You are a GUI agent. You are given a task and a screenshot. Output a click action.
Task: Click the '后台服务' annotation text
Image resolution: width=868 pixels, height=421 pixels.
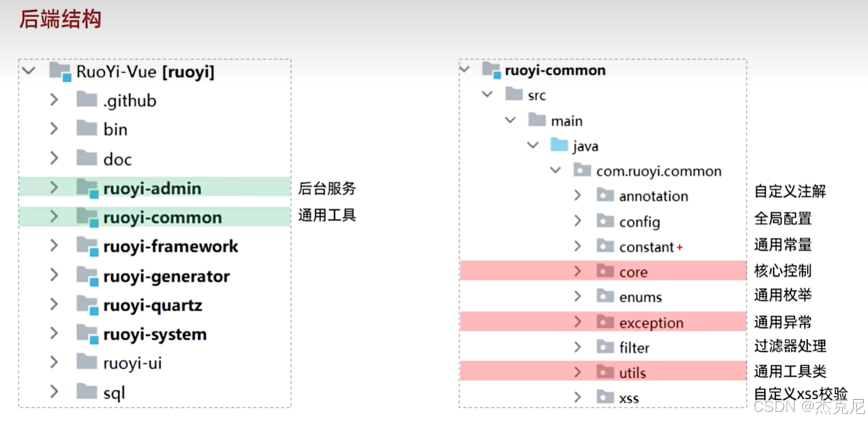(327, 189)
